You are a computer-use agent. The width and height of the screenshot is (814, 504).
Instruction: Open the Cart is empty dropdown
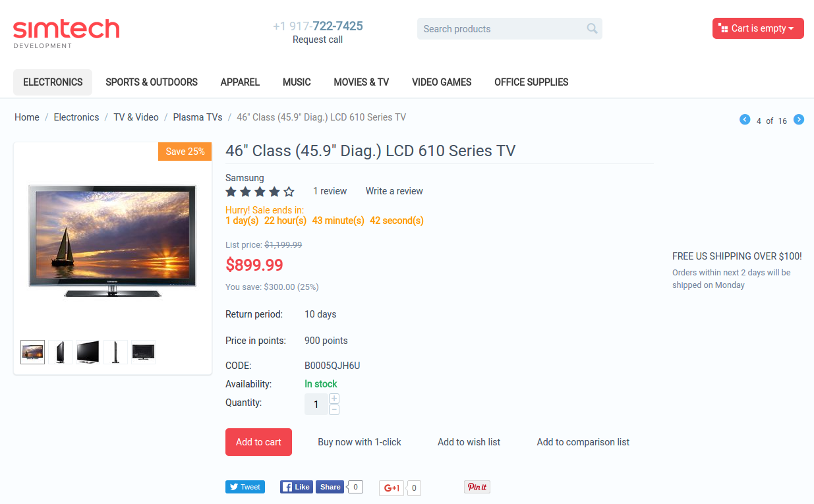click(x=758, y=28)
